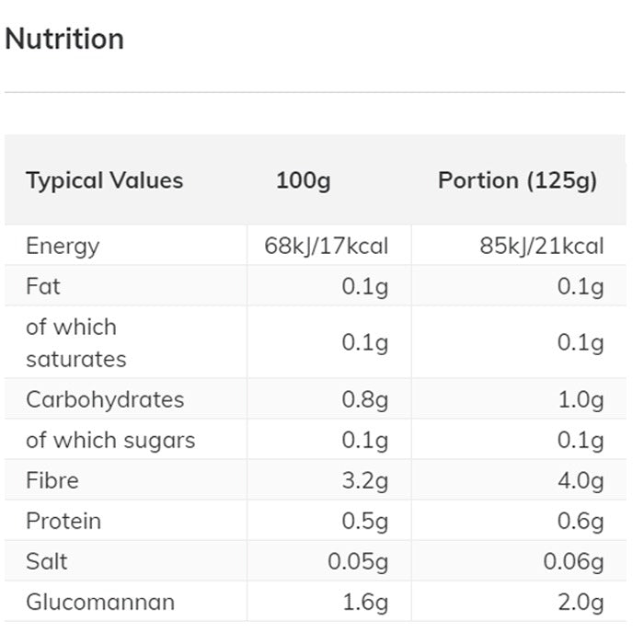Select the Typical Values column header
The width and height of the screenshot is (644, 644).
(104, 180)
